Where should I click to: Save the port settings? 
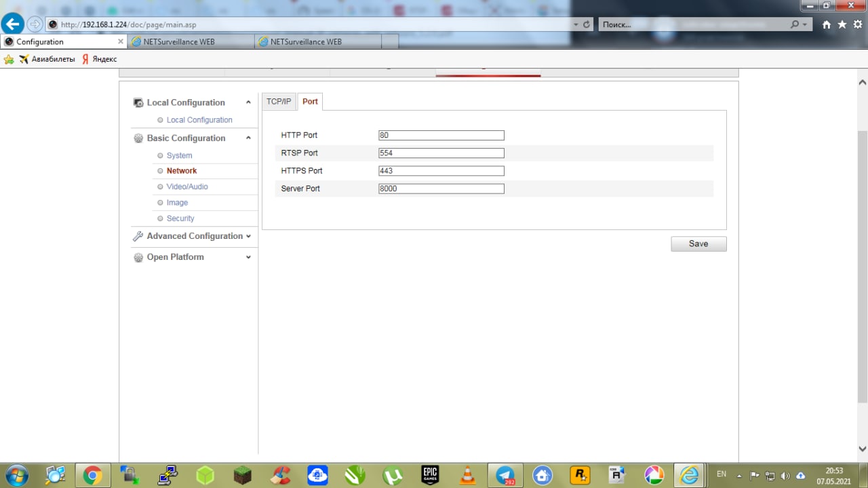coord(698,244)
